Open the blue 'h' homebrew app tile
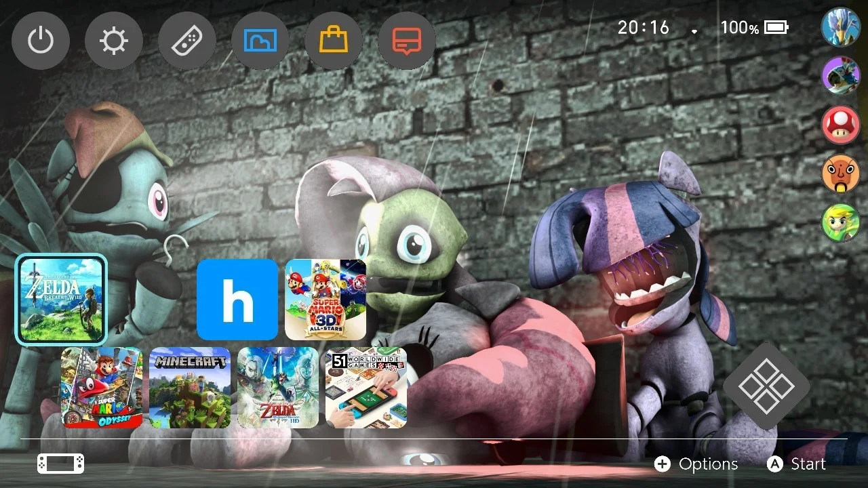Viewport: 868px width, 488px height. [237, 300]
